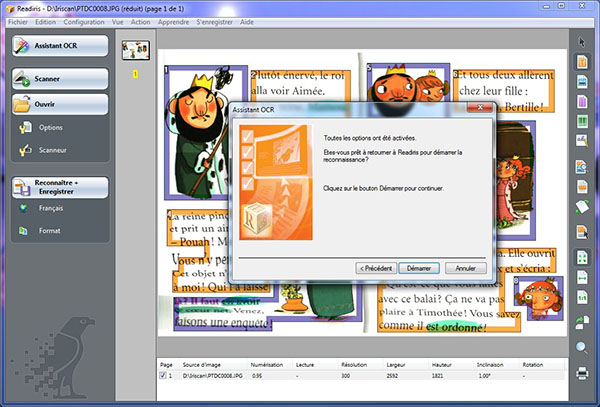Select the Scanneur settings item
The width and height of the screenshot is (600, 407).
(x=50, y=150)
